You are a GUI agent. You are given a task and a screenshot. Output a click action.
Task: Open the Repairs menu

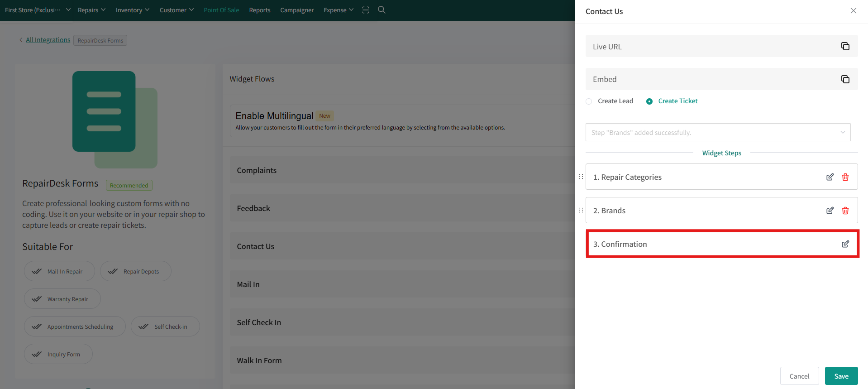[x=91, y=10]
